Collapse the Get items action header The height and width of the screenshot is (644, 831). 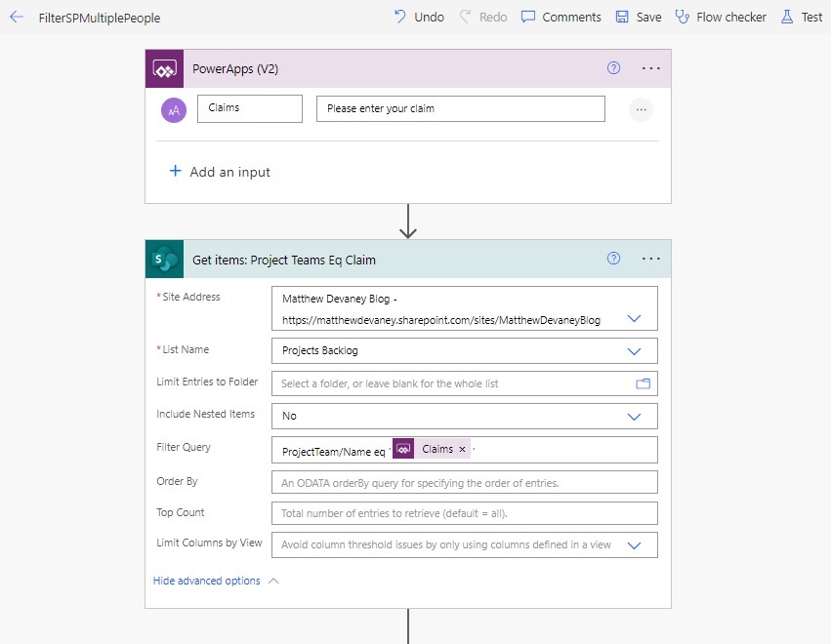[x=408, y=259]
